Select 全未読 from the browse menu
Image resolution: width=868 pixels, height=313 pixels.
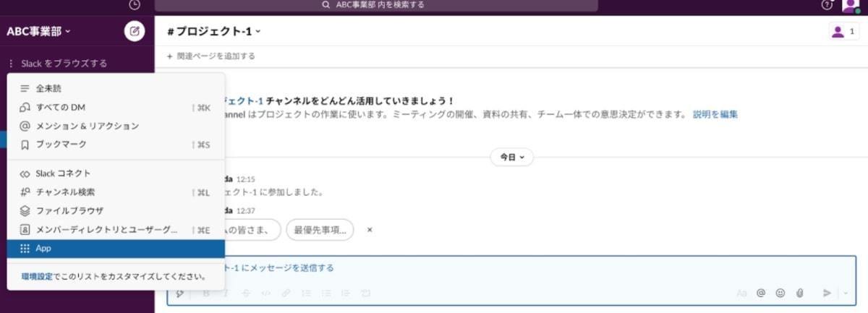[116, 88]
